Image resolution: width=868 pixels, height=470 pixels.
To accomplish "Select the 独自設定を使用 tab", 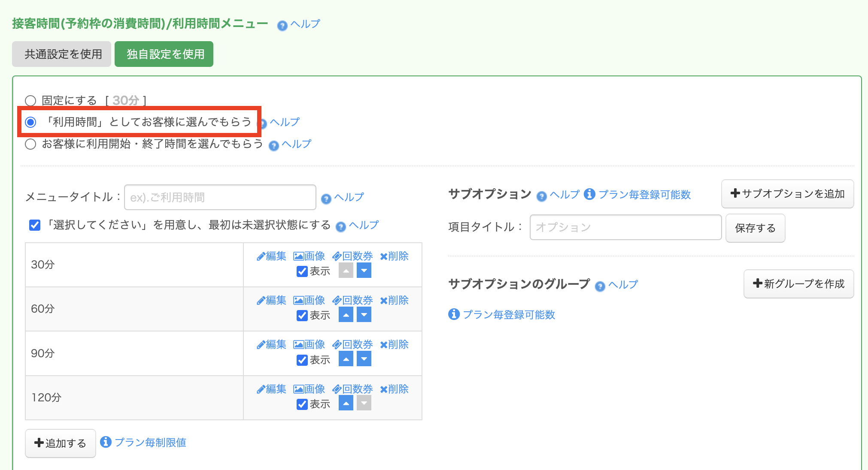I will 164,54.
